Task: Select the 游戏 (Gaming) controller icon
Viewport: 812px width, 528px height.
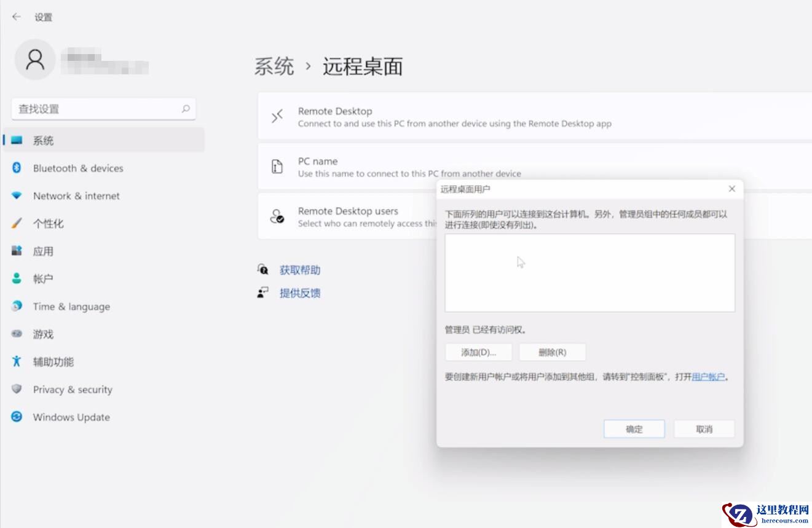Action: [17, 334]
